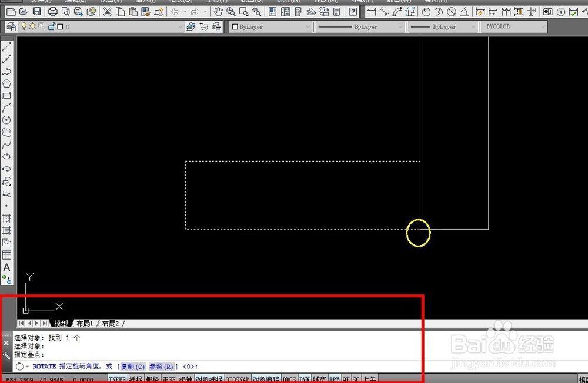Click the Undo arrow icon
Image resolution: width=588 pixels, height=383 pixels.
[x=175, y=12]
